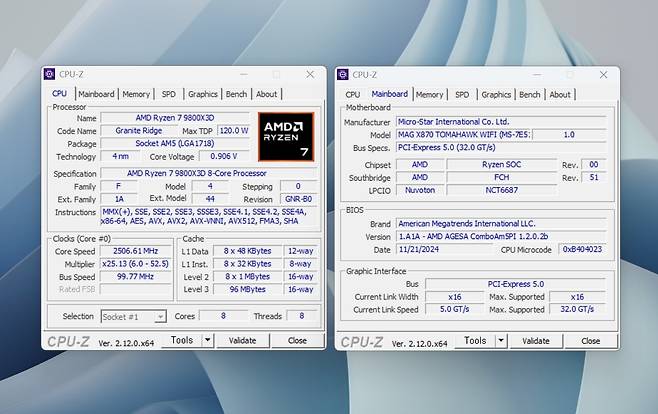Click the bottom Close button in the left window
The width and height of the screenshot is (658, 414).
coord(297,340)
